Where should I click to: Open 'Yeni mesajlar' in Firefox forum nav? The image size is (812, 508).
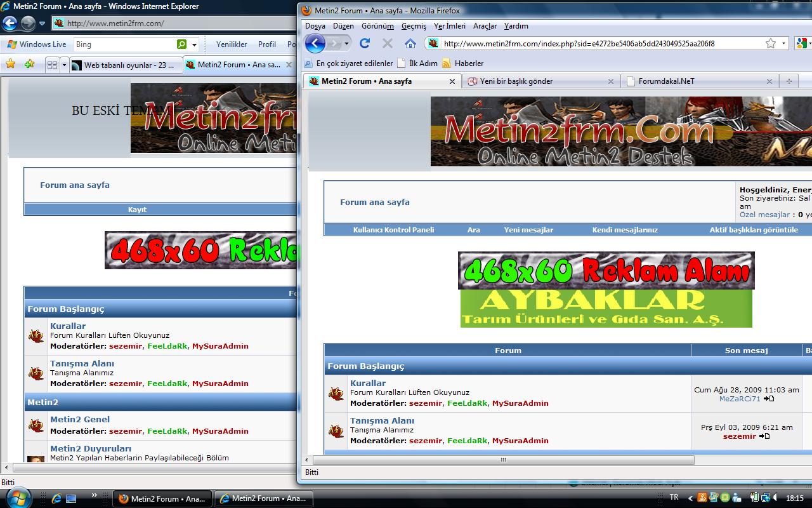coord(528,230)
